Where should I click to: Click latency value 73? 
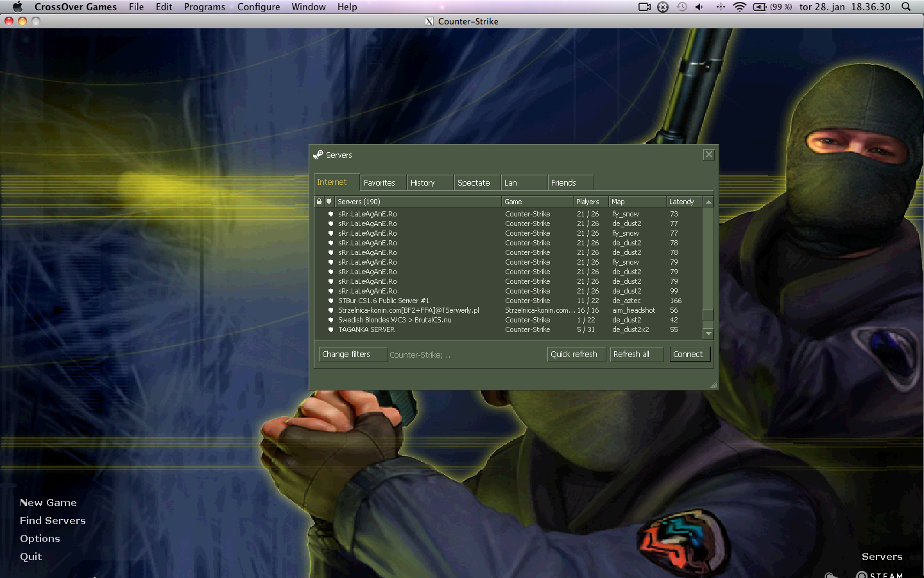[x=674, y=214]
